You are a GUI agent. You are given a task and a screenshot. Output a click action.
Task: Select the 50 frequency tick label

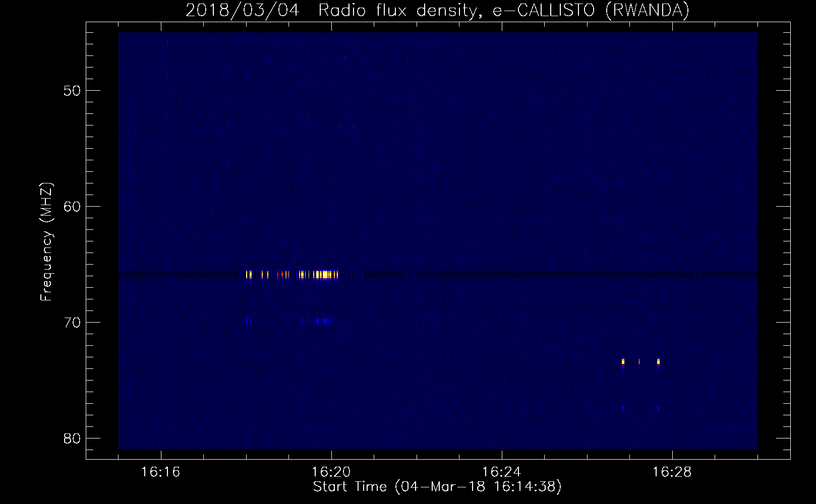(73, 91)
